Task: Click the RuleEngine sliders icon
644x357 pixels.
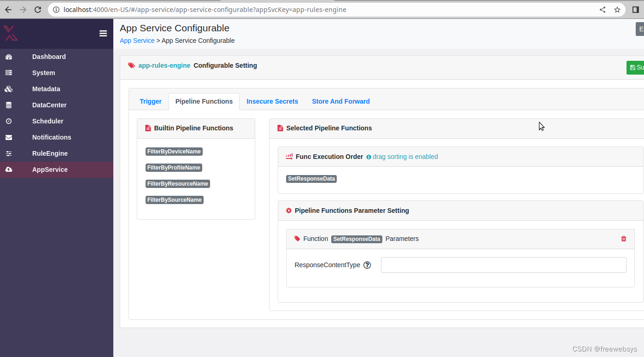Action: pos(9,153)
